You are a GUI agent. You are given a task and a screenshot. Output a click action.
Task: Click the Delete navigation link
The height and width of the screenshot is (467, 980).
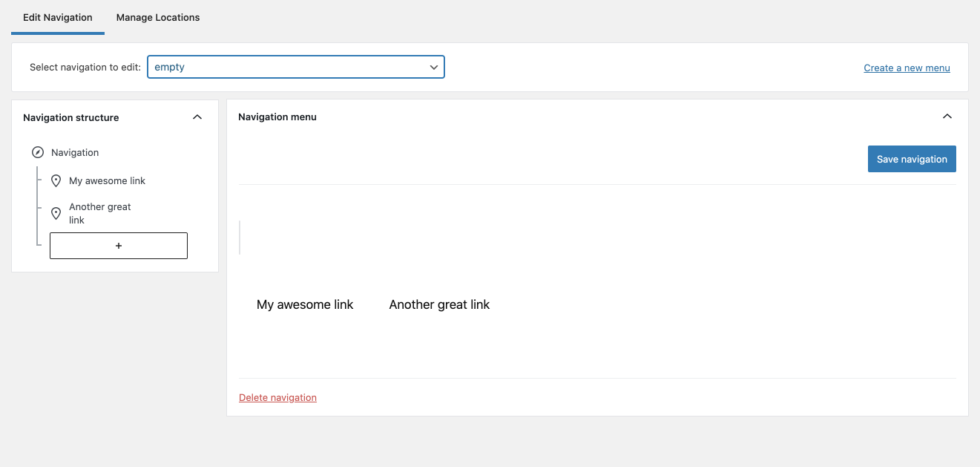point(277,397)
